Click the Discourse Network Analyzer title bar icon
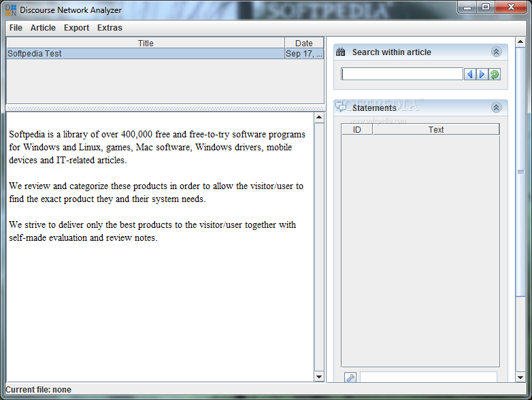Viewport: 532px width, 400px height. [11, 10]
